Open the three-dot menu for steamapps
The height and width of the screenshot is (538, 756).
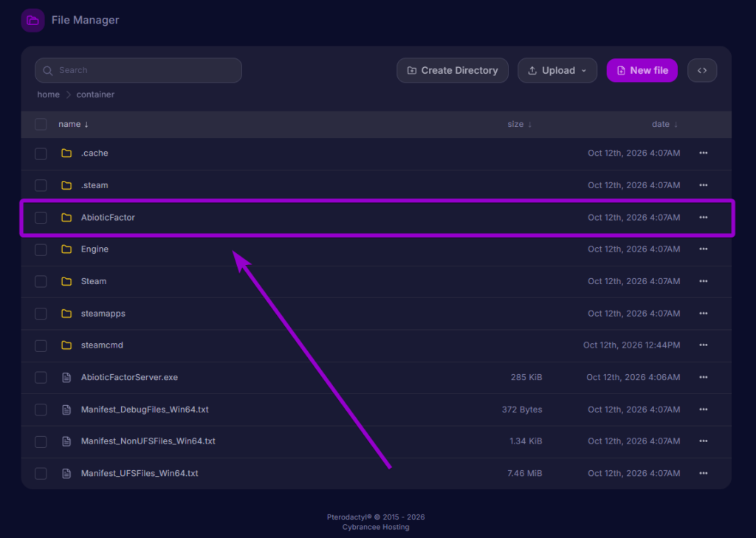pos(704,314)
